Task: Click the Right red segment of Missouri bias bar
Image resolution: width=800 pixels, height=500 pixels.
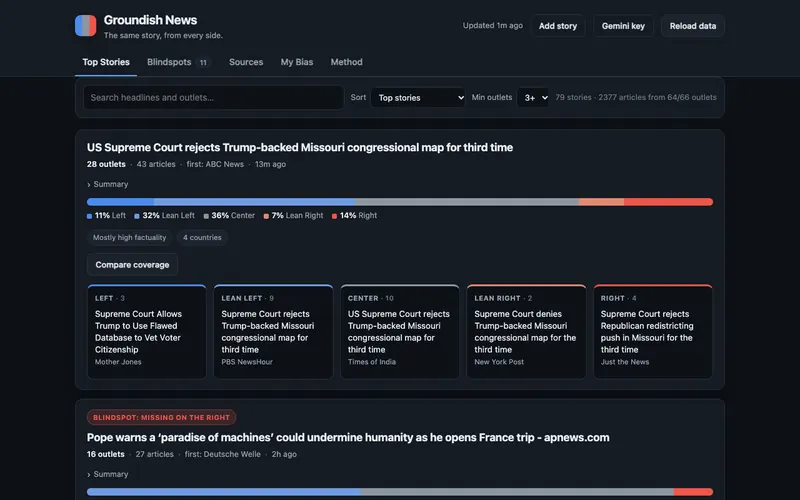Action: (x=668, y=202)
